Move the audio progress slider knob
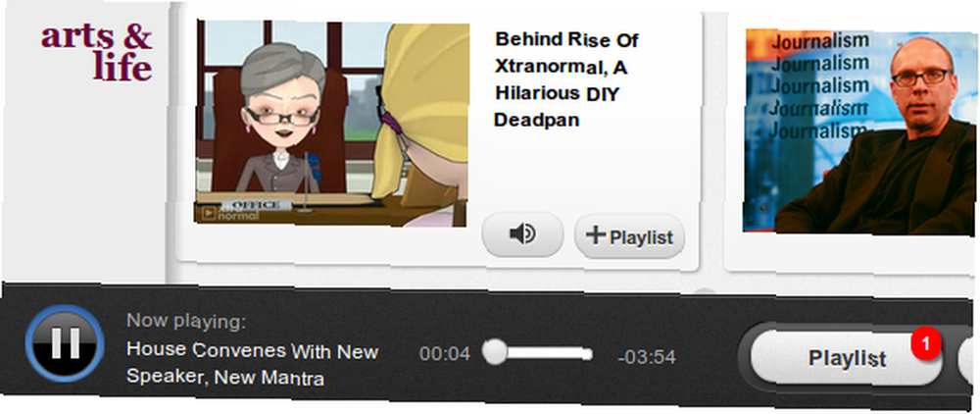 pos(495,351)
